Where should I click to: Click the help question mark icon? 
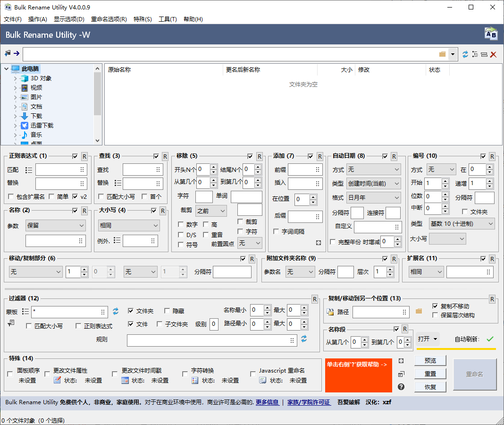[x=401, y=387]
